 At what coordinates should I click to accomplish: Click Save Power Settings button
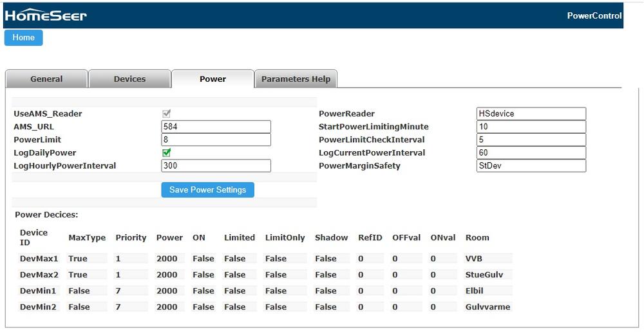click(x=207, y=190)
